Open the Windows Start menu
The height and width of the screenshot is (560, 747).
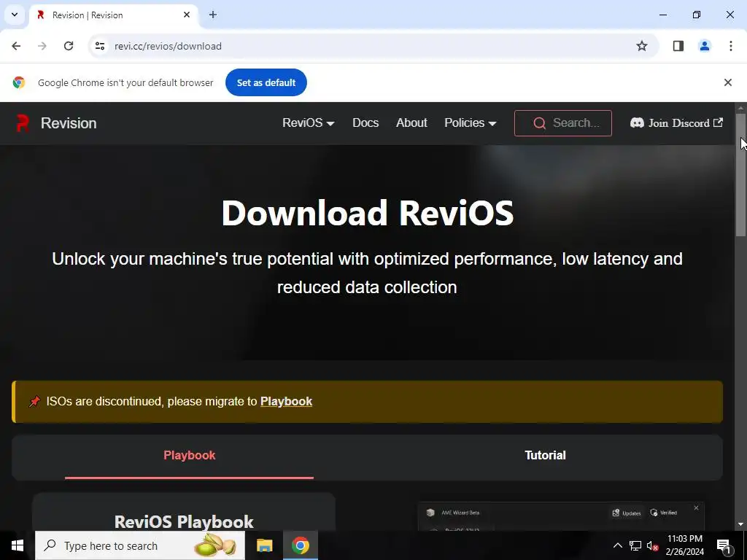[x=18, y=545]
